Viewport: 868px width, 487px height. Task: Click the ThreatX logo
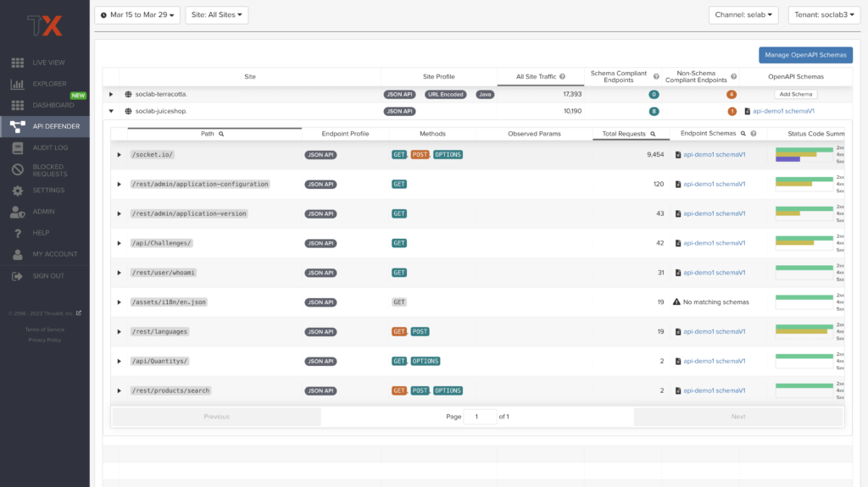(x=45, y=25)
